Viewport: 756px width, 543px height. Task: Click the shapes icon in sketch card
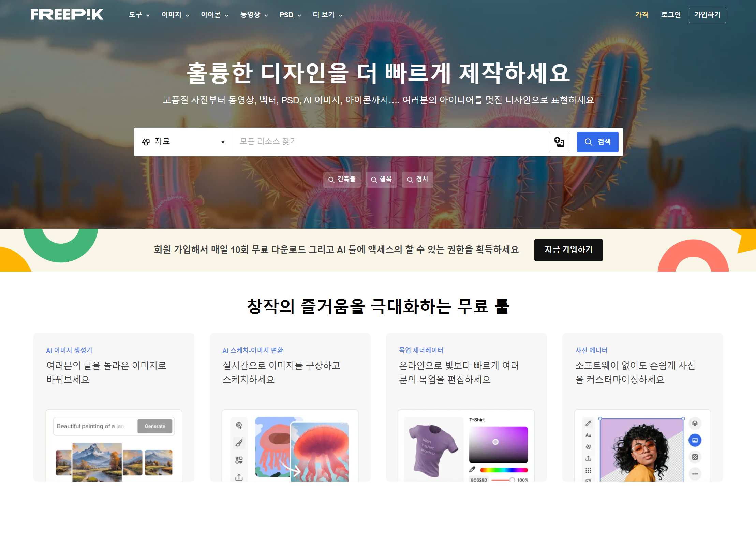pyautogui.click(x=239, y=460)
